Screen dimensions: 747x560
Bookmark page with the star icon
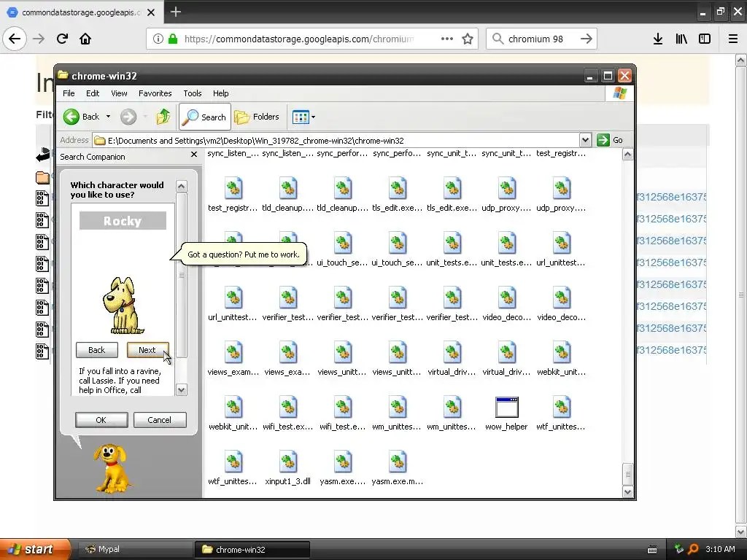[468, 39]
